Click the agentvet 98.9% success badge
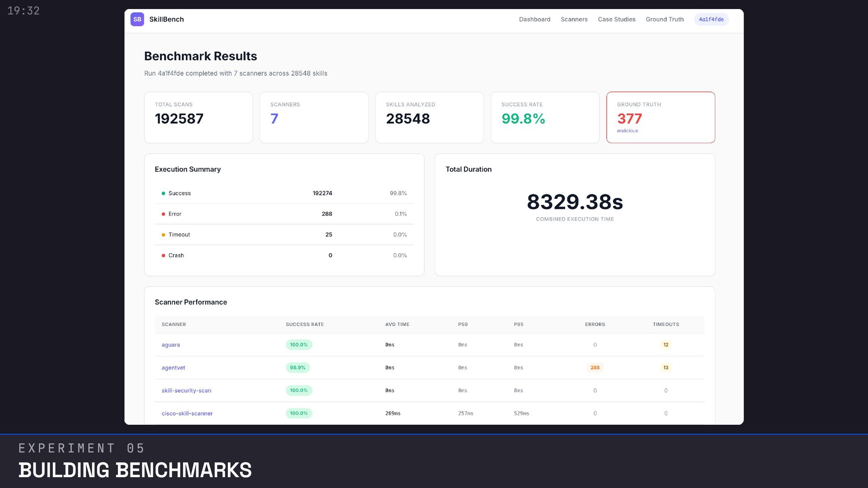The image size is (868, 488). 297,368
